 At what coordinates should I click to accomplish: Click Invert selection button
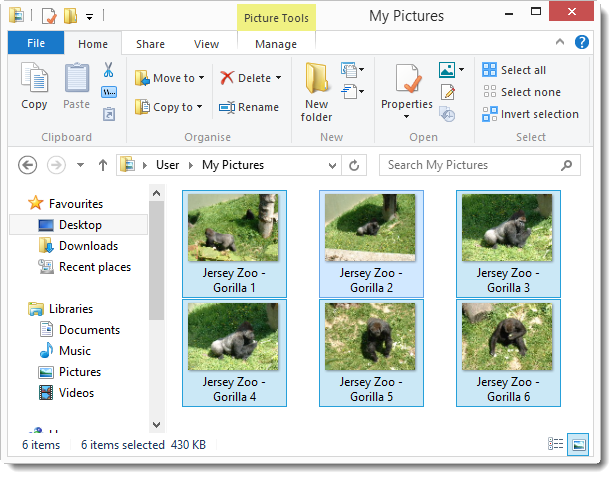coord(530,114)
